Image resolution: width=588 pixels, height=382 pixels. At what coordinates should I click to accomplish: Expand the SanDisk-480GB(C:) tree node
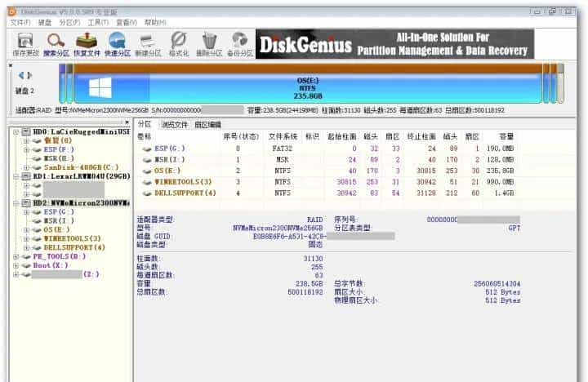[x=26, y=167]
